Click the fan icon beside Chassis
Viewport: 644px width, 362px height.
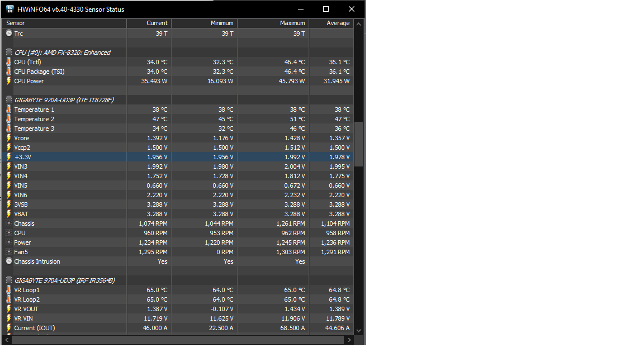(9, 223)
